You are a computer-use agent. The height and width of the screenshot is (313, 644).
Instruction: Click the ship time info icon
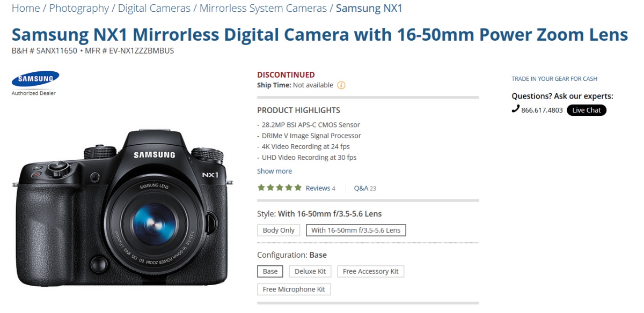[x=341, y=85]
